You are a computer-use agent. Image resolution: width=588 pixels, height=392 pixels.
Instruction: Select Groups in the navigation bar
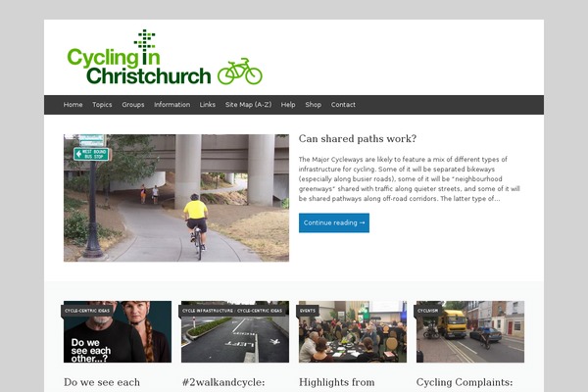pos(133,105)
